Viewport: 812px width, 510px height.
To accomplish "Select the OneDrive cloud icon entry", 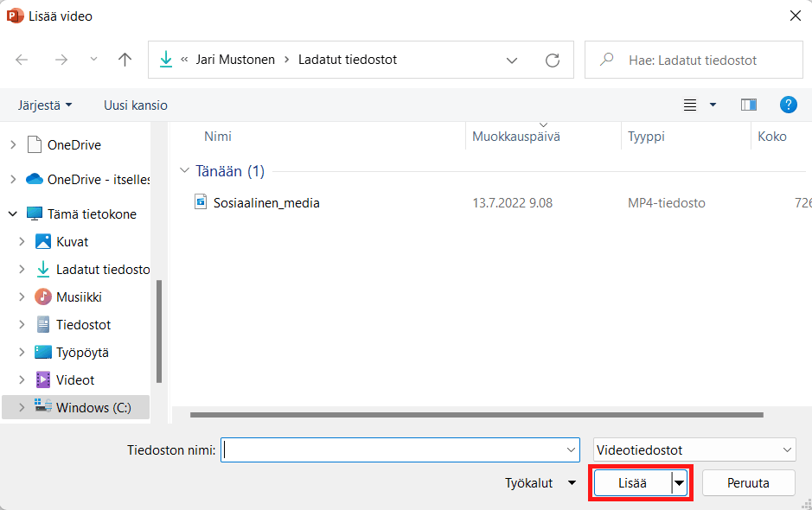I will 35,179.
